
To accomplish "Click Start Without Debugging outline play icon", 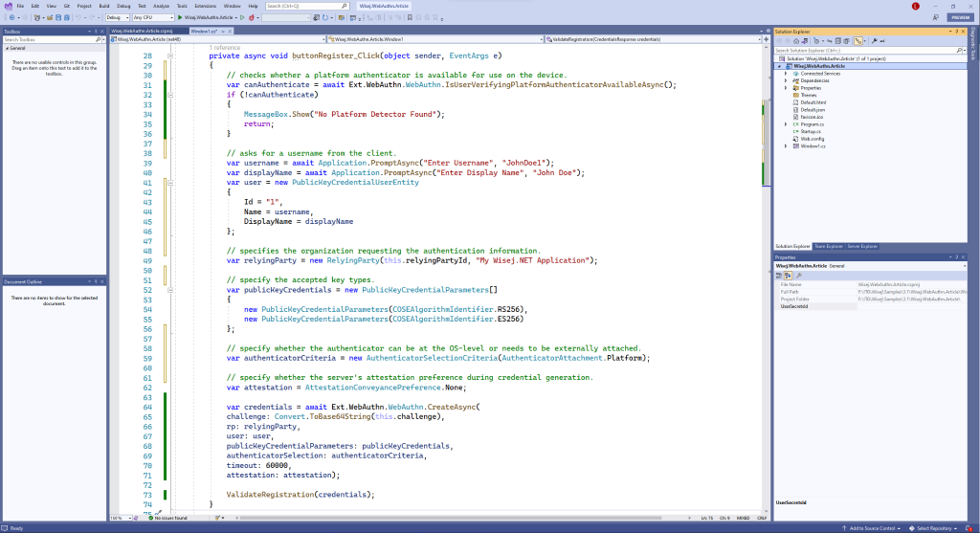I will (242, 17).
